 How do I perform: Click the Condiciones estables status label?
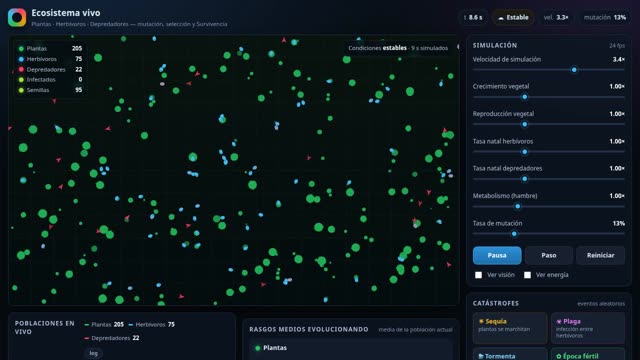[398, 48]
